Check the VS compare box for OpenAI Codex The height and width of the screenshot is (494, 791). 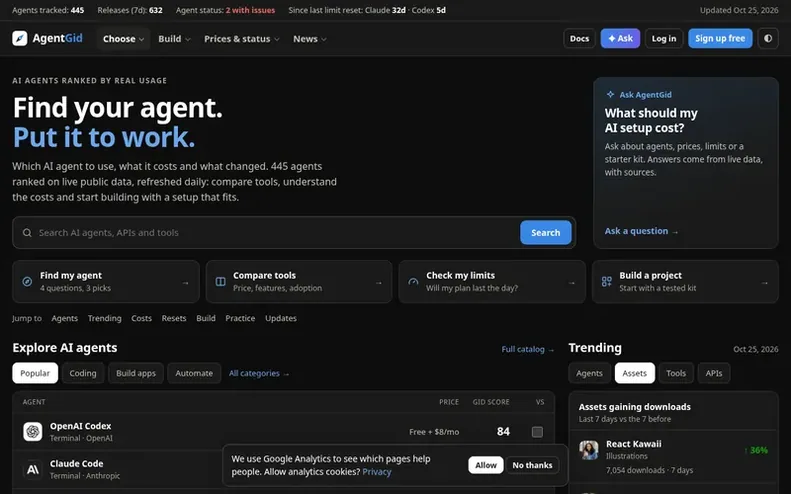537,432
